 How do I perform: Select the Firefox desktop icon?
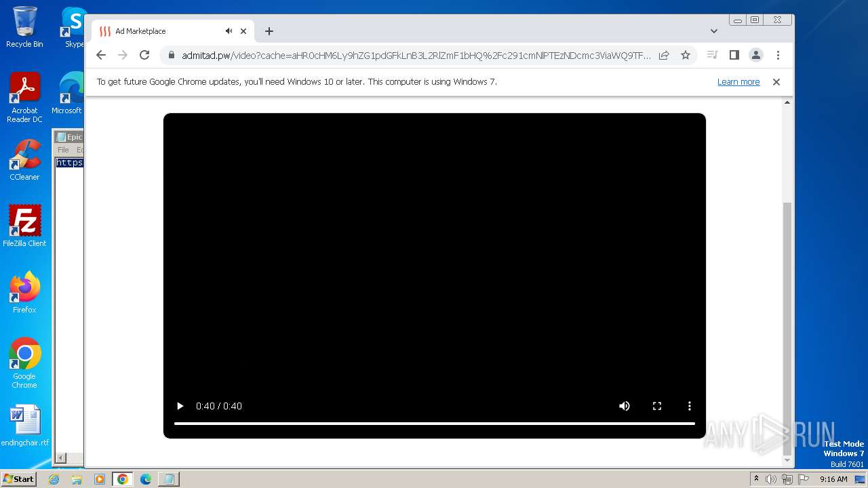click(24, 292)
